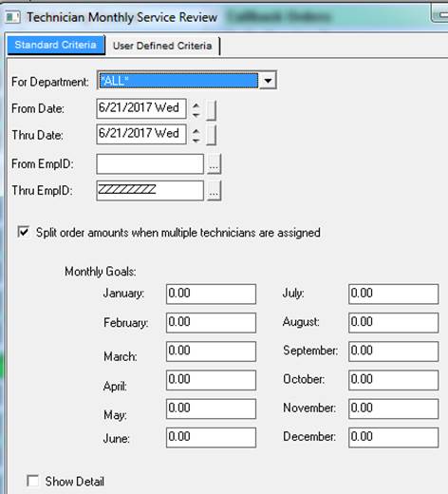Viewport: 448px width, 494px height.
Task: Click the Thru EmpID input field
Action: [x=150, y=191]
